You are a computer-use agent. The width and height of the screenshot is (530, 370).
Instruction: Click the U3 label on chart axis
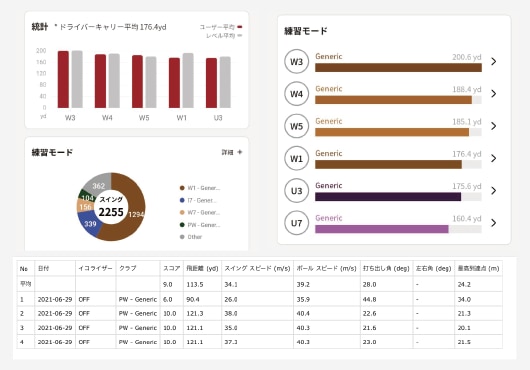[218, 118]
